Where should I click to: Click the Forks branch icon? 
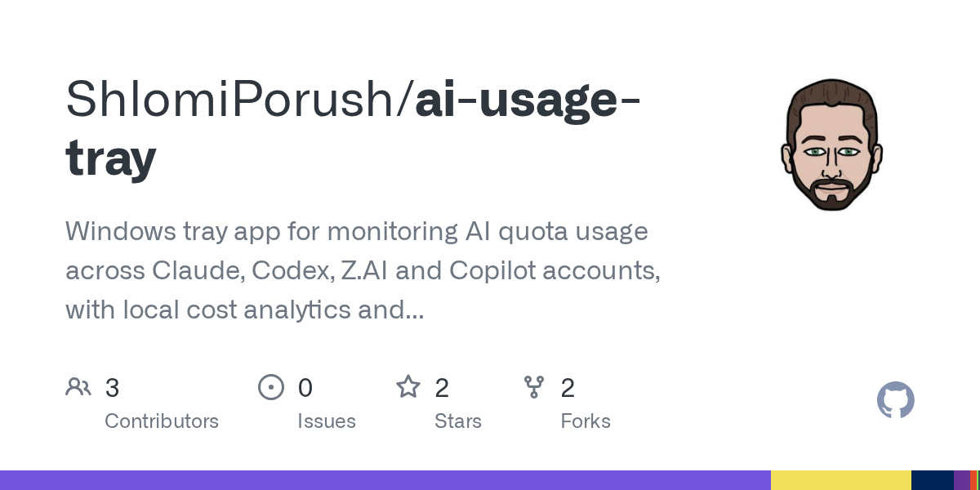[x=534, y=387]
